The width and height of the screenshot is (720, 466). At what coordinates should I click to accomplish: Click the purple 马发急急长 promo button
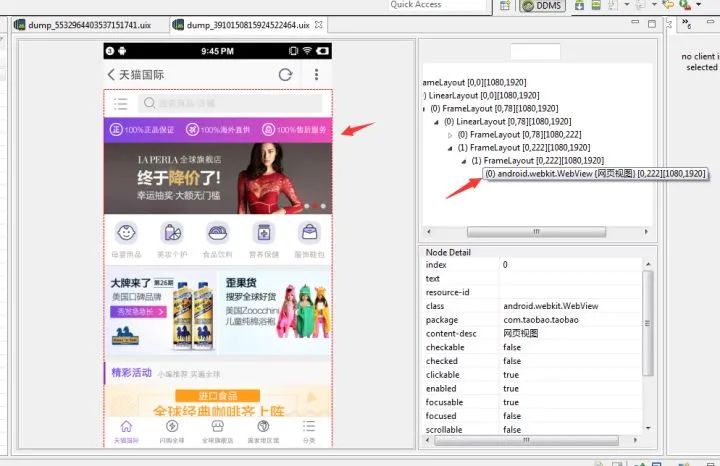pyautogui.click(x=137, y=312)
